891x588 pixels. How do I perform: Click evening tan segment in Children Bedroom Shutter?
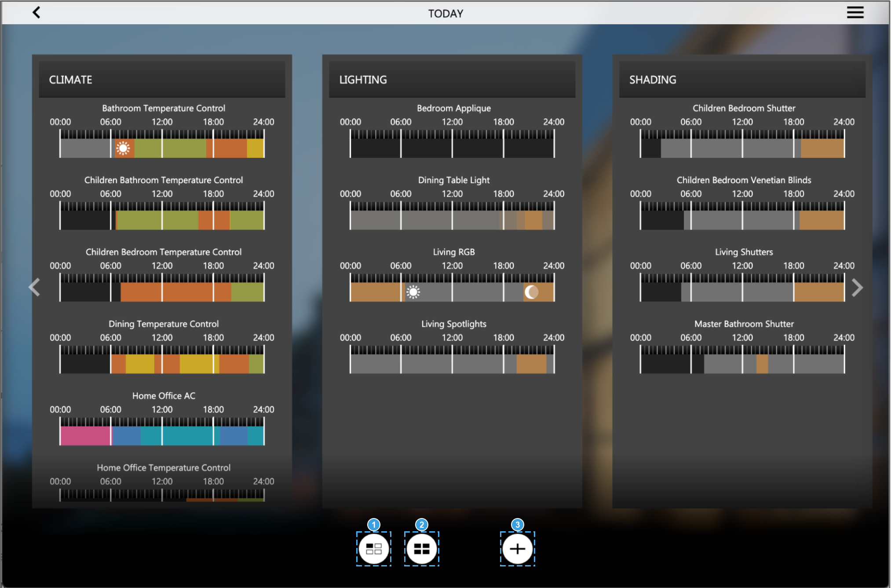tap(822, 148)
